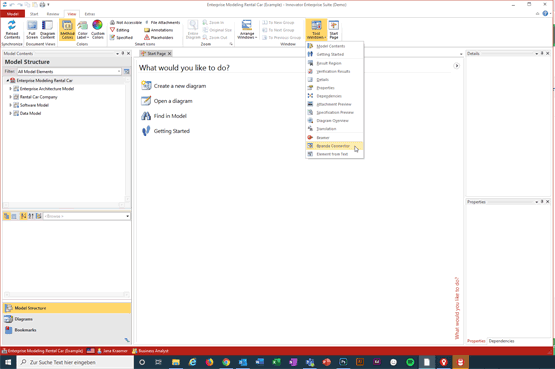The height and width of the screenshot is (369, 555).
Task: Select Diagrams navigation pane
Action: click(x=67, y=319)
